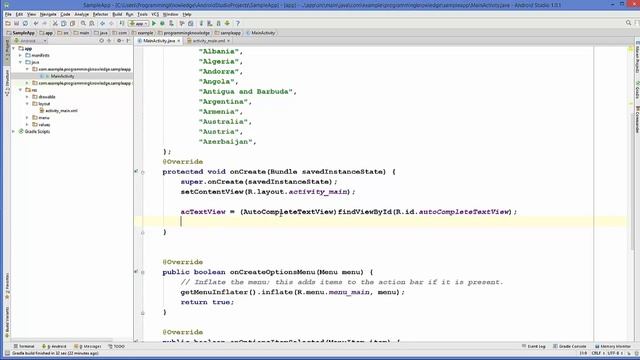Click the Synchronize toolbar icon
Image resolution: width=640 pixels, height=360 pixels.
click(x=25, y=24)
